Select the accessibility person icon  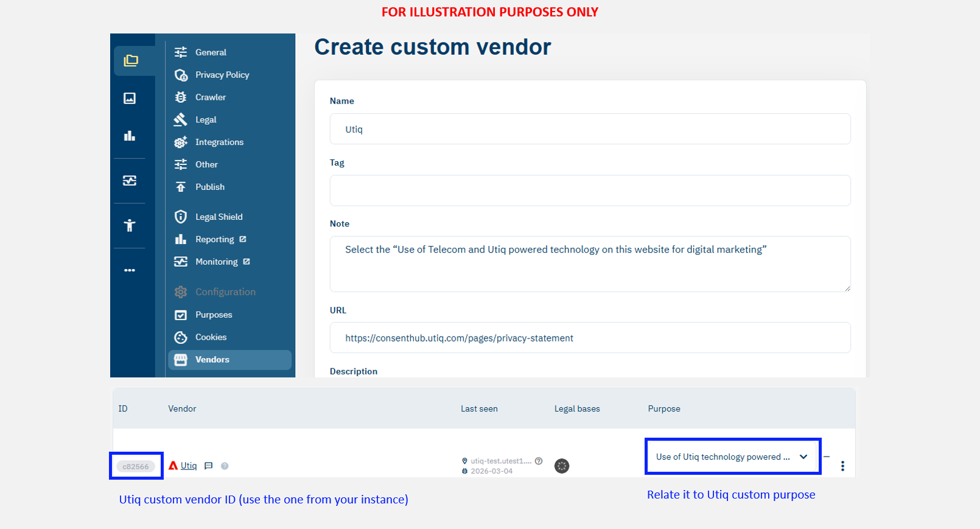130,225
